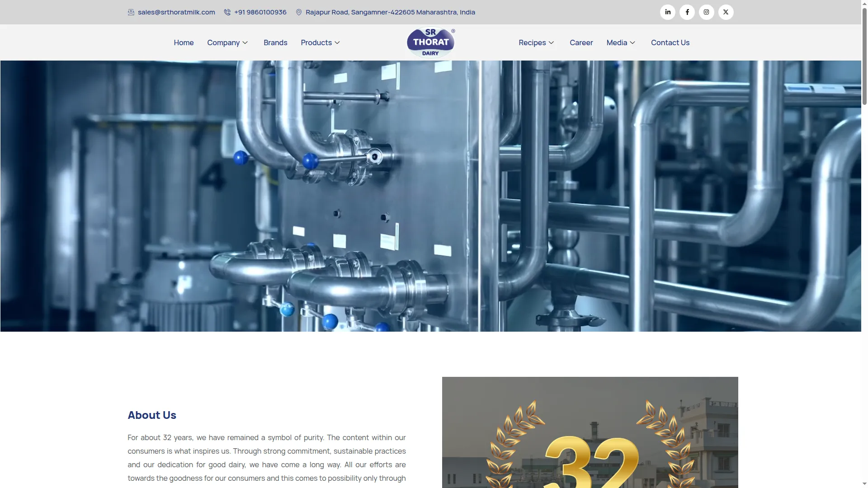Navigate to Contact Us
Image resolution: width=868 pixels, height=488 pixels.
(x=670, y=42)
